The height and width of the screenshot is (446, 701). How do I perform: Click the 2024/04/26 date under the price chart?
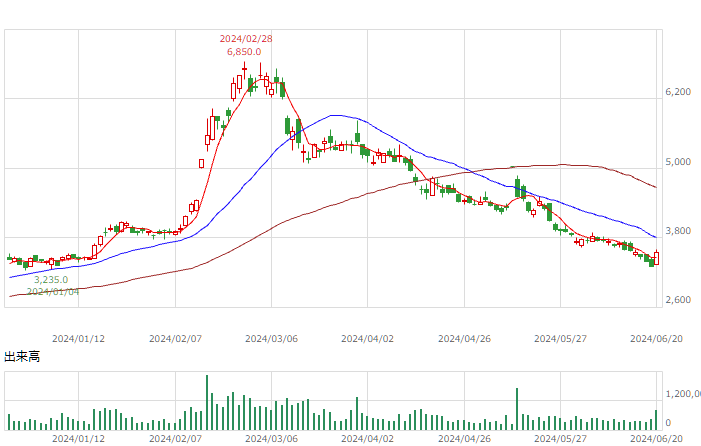tap(465, 339)
